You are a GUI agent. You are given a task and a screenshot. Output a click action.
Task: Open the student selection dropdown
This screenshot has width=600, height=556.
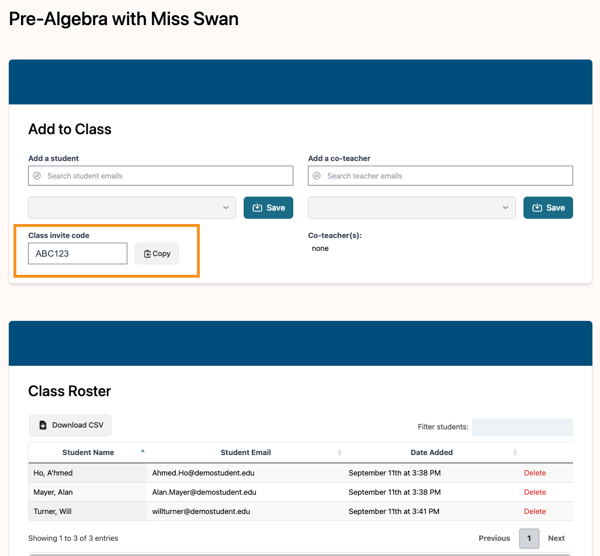132,207
